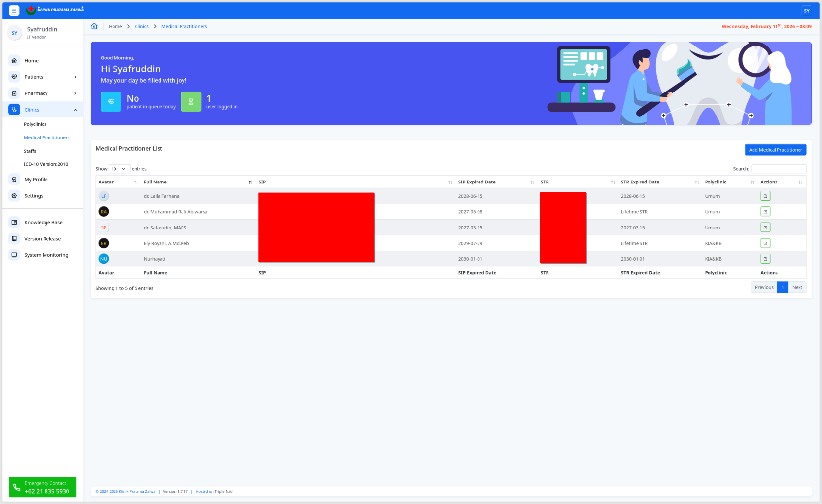
Task: Click edit icon for Ely Royani row
Action: click(765, 243)
